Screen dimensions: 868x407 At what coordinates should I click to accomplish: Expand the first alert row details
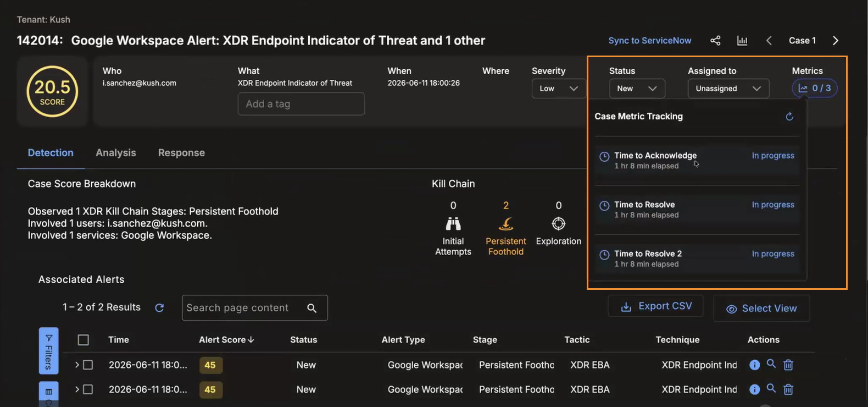tap(77, 365)
